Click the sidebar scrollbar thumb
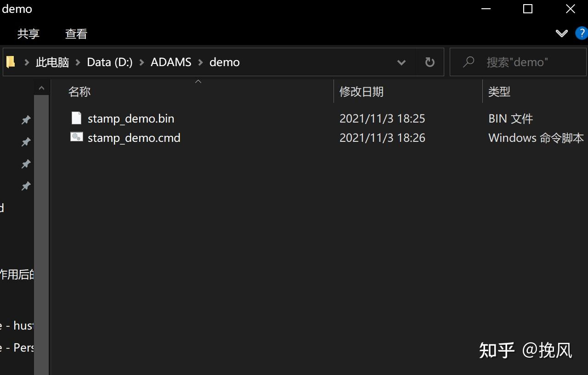 coord(41,229)
